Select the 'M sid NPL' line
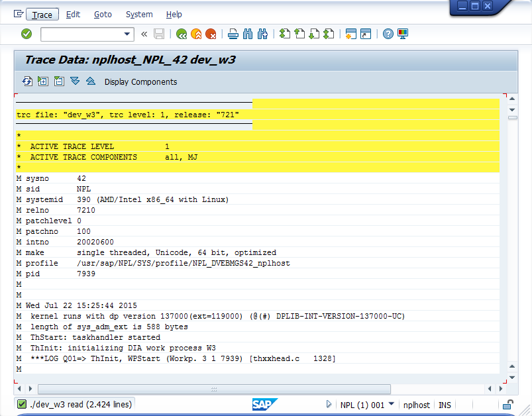532x416 pixels. pyautogui.click(x=258, y=189)
